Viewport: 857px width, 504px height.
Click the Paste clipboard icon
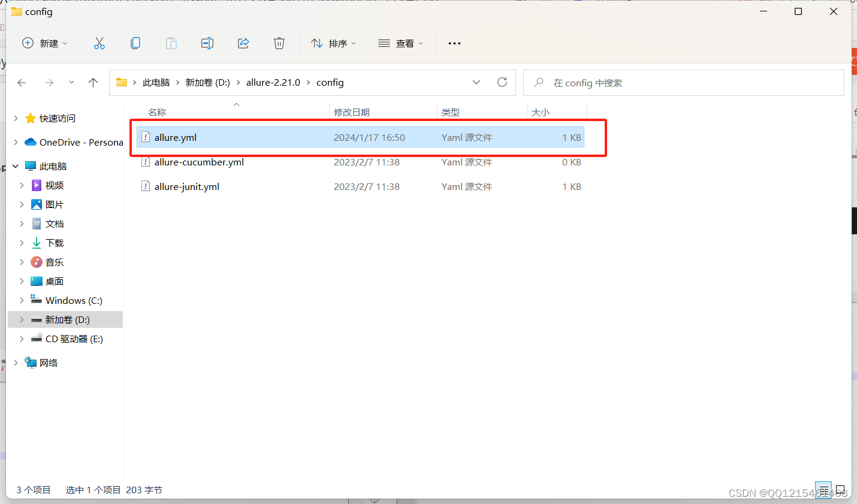click(171, 43)
